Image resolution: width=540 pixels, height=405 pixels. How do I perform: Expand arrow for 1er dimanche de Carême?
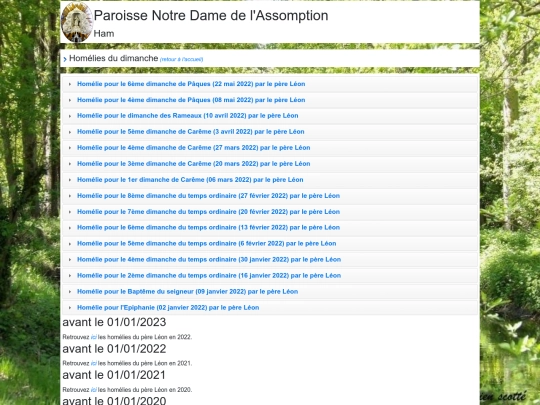point(70,180)
